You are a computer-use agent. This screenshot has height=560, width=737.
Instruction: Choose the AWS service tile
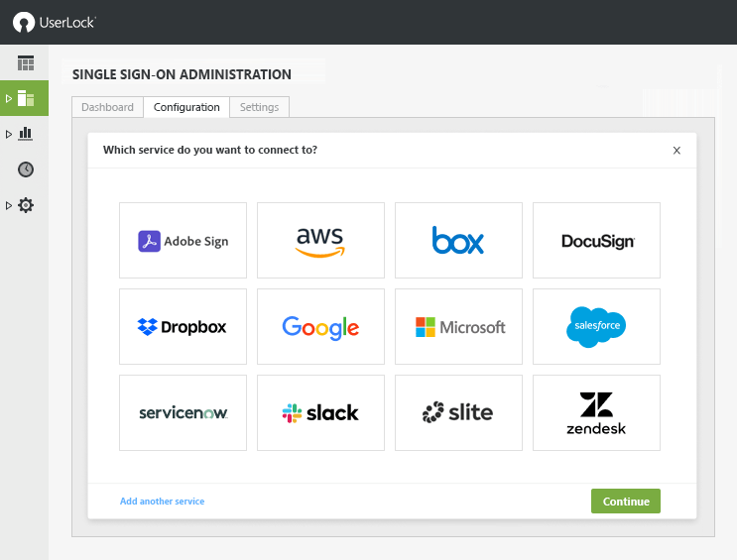320,241
